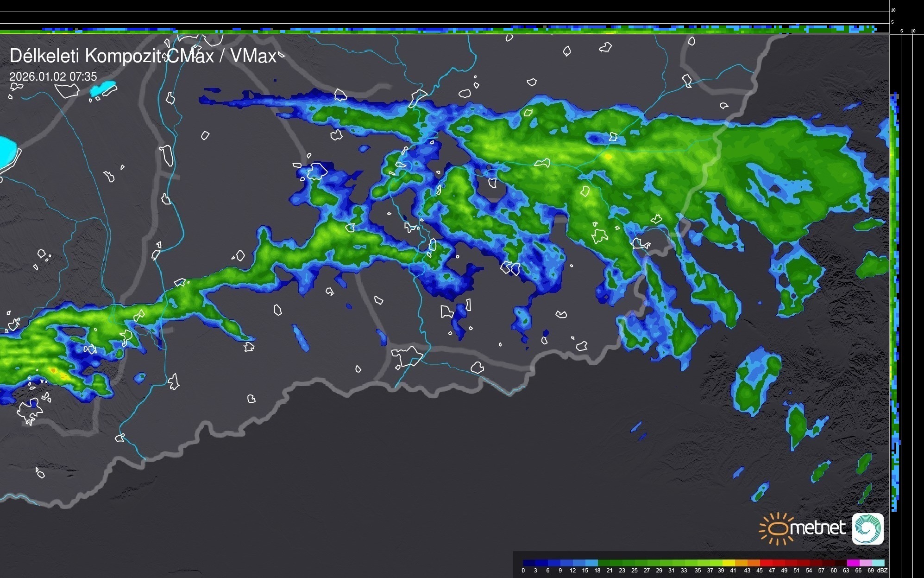The width and height of the screenshot is (924, 578).
Task: Click the teal swirl radar logo
Action: [867, 529]
